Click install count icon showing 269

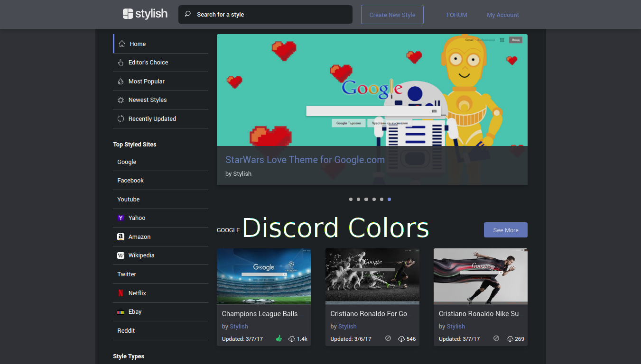click(510, 339)
